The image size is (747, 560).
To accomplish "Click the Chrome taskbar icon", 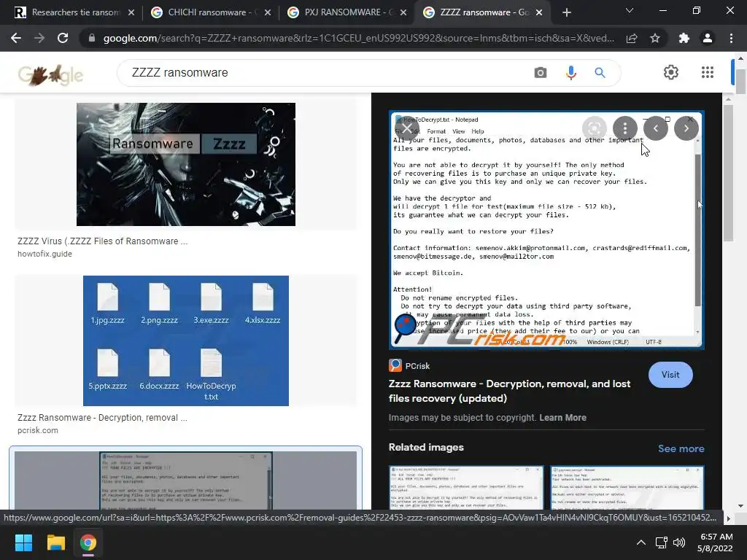I will click(x=88, y=542).
